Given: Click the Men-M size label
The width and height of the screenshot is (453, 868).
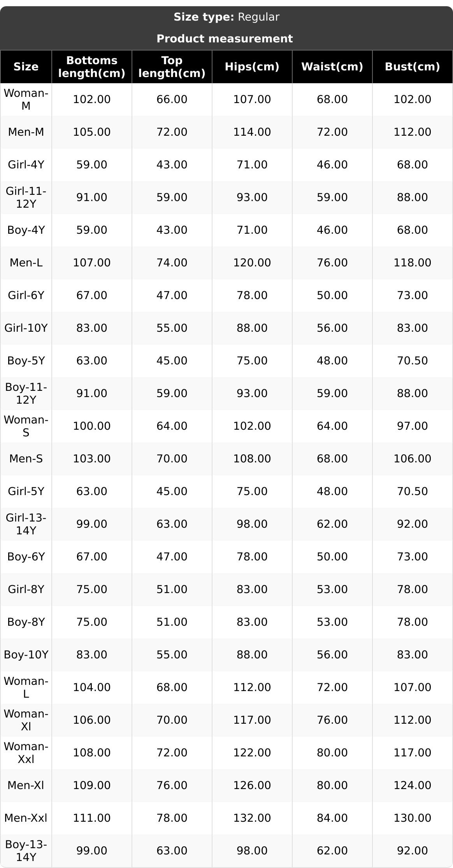Looking at the screenshot, I should pos(26,132).
